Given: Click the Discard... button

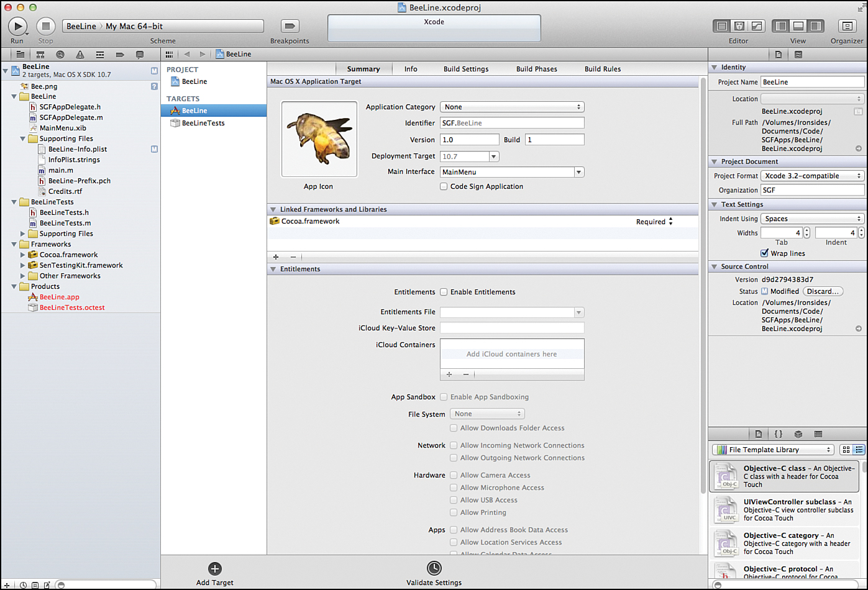Looking at the screenshot, I should 823,291.
